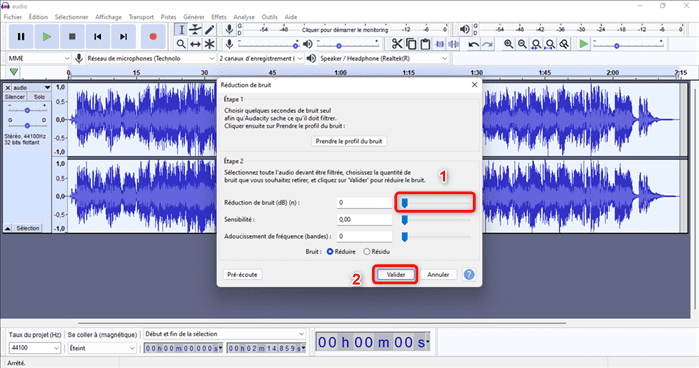Open the 2 canaux d'enregistrement dropdown
The height and width of the screenshot is (368, 699).
click(x=261, y=58)
